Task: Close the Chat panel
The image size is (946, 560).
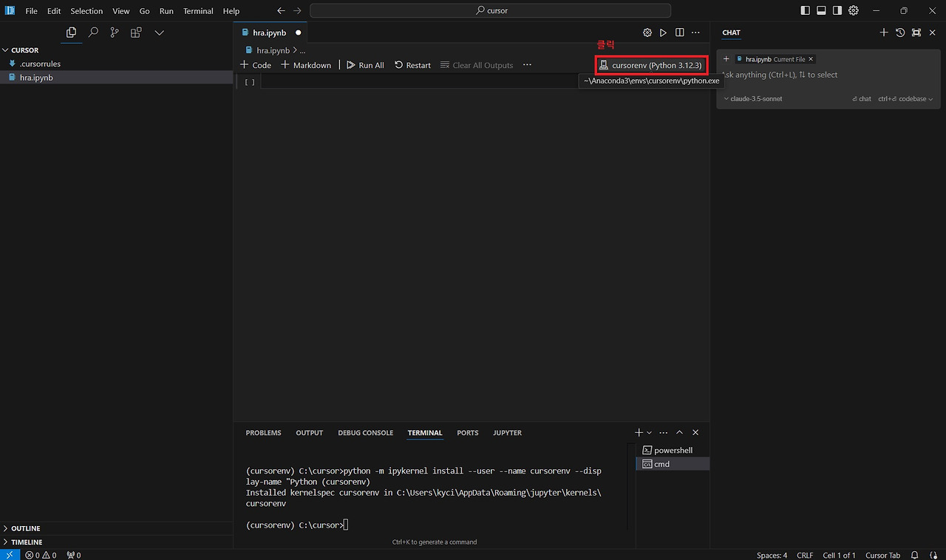Action: (933, 33)
